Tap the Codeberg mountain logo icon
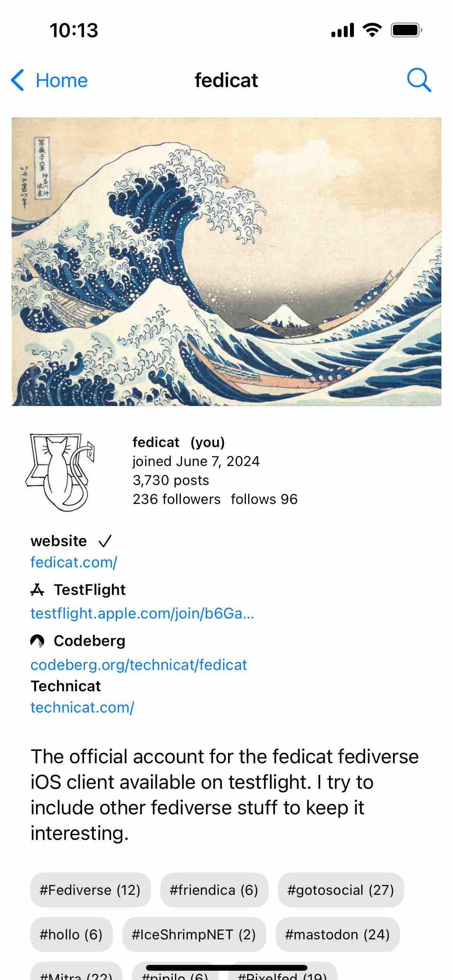The image size is (453, 980). click(x=37, y=641)
